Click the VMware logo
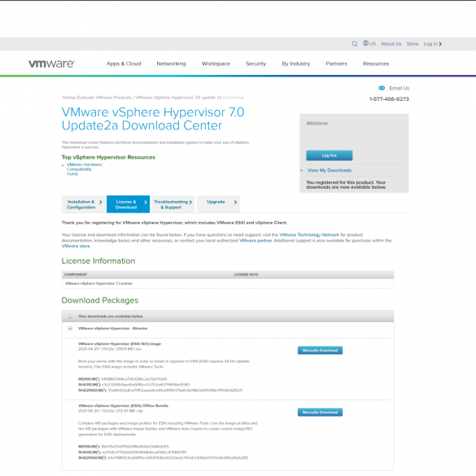Screen dimensions: 476x476 pyautogui.click(x=51, y=63)
